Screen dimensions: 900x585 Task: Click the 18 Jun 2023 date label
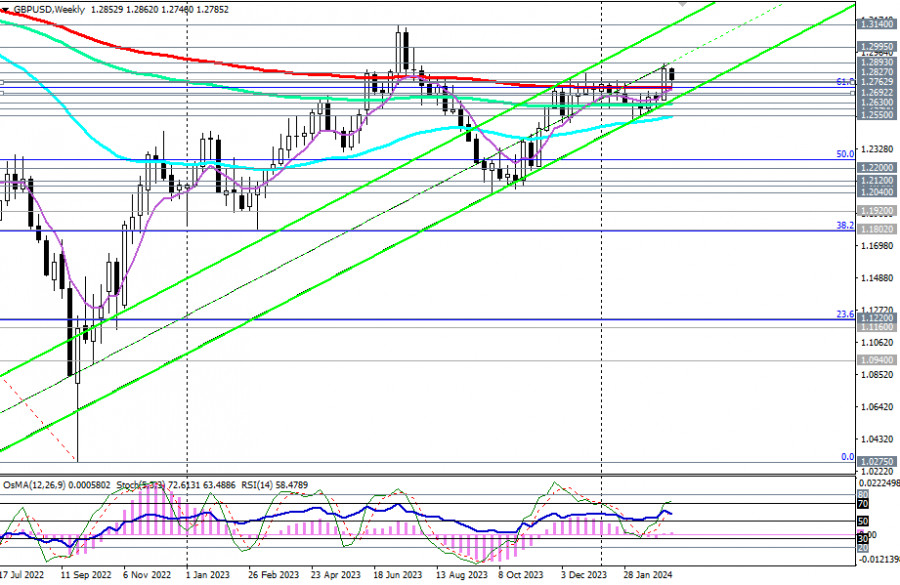tap(398, 575)
